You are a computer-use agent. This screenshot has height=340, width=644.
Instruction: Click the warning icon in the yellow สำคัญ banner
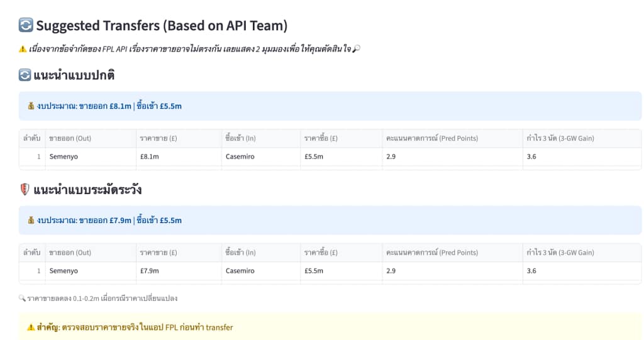pyautogui.click(x=31, y=327)
